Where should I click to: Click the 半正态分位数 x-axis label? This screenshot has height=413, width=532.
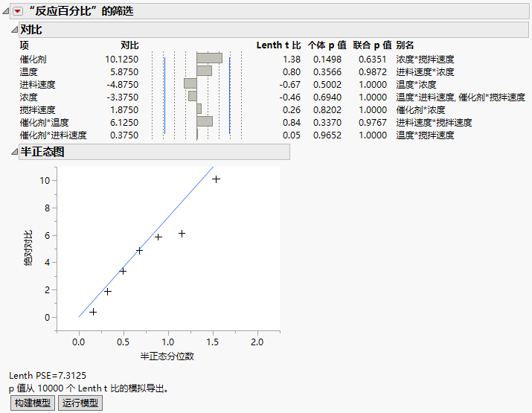pos(167,356)
